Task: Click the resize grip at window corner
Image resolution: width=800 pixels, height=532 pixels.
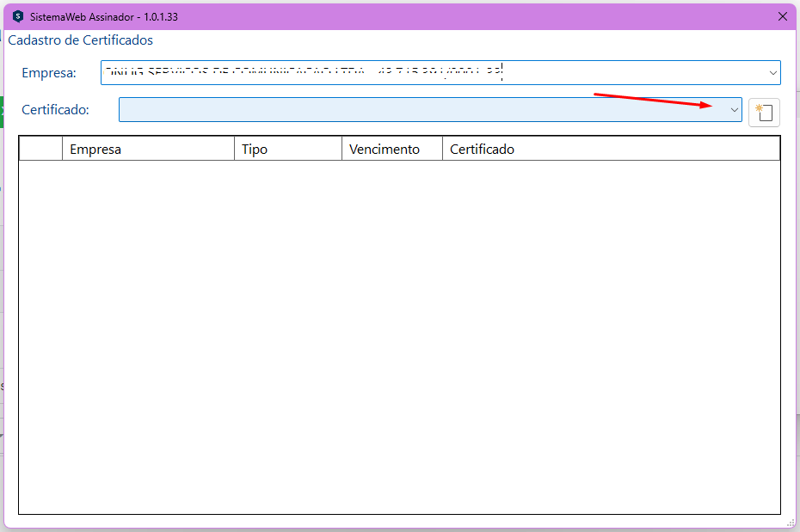Action: pyautogui.click(x=790, y=523)
